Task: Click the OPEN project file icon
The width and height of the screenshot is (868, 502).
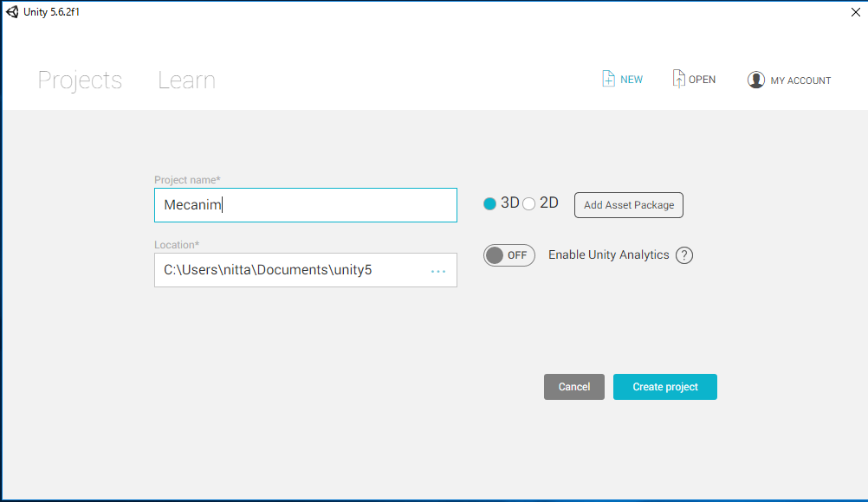Action: (x=679, y=79)
